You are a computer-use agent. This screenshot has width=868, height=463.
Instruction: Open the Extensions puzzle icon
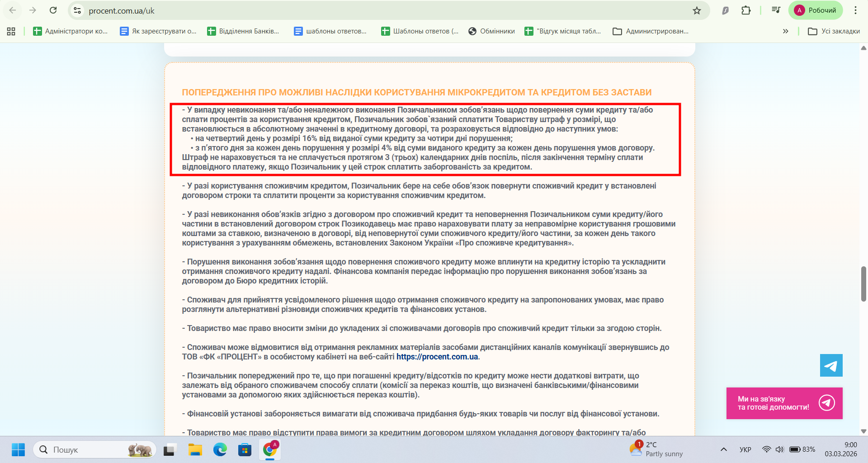coord(746,10)
